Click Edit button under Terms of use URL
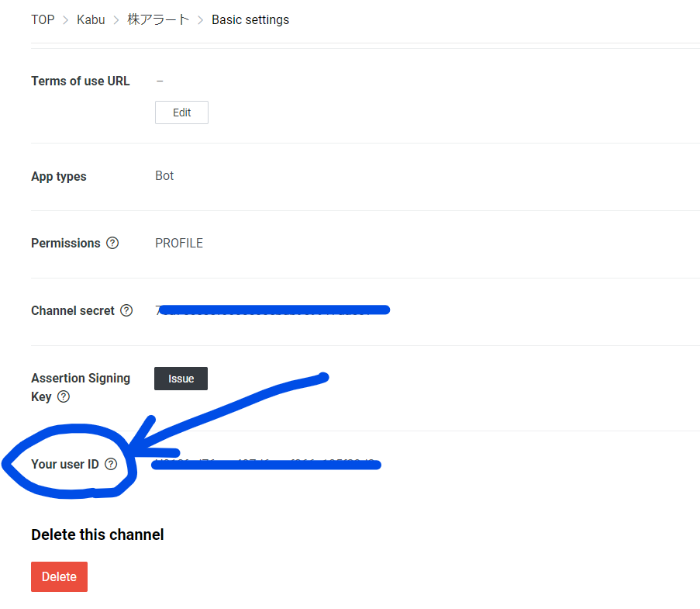700x609 pixels. (181, 112)
